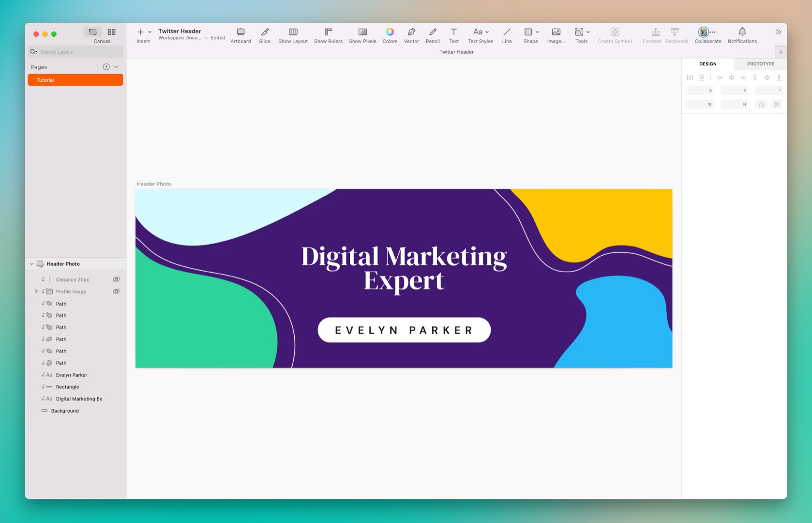Switch to the Prototype tab

pyautogui.click(x=760, y=63)
